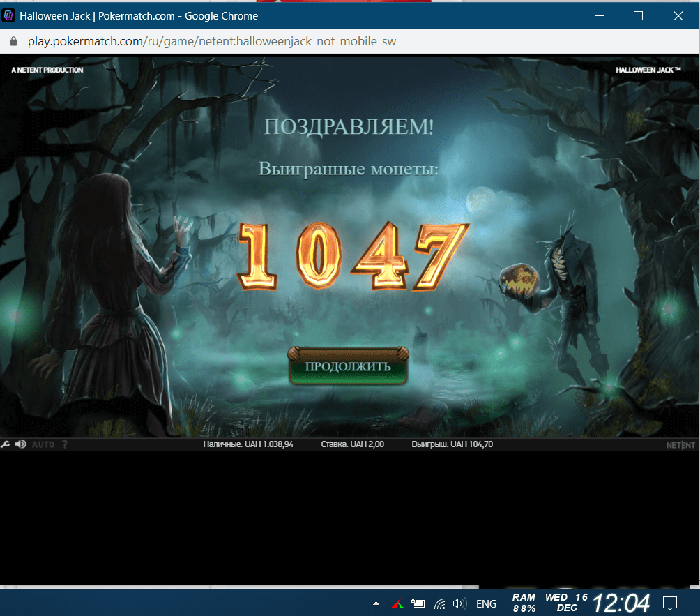This screenshot has width=700, height=616.
Task: Click the 1047 coins won number
Action: [x=353, y=257]
